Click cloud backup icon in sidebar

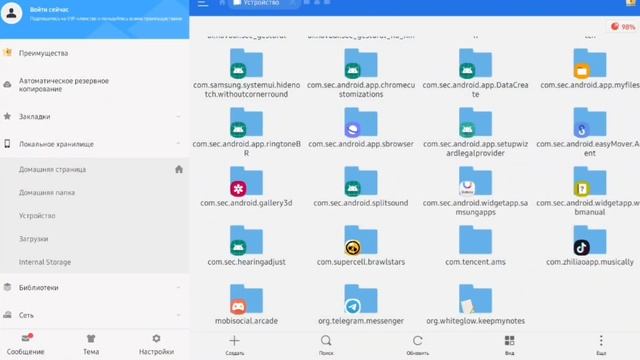7,84
